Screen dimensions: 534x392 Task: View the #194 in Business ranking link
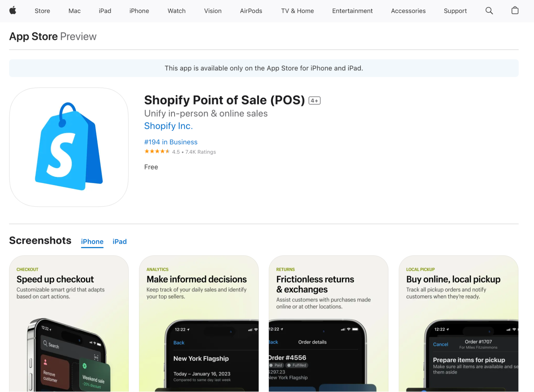point(171,142)
